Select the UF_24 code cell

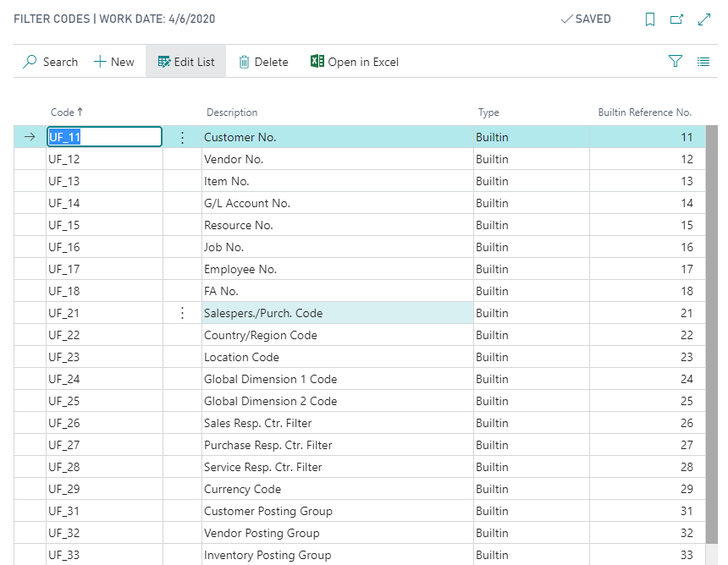click(x=104, y=379)
